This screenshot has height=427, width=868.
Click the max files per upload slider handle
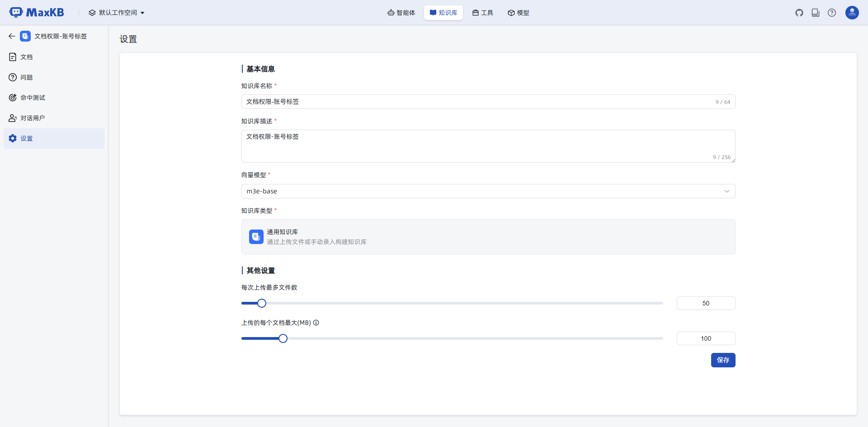coord(262,303)
